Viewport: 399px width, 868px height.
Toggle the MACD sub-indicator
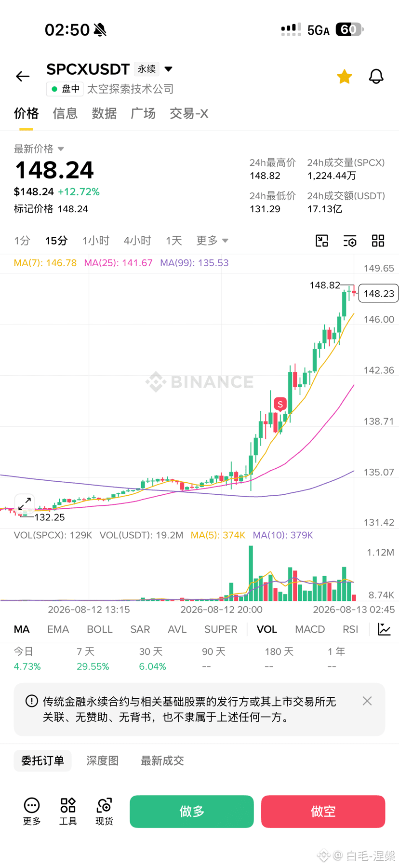point(310,629)
